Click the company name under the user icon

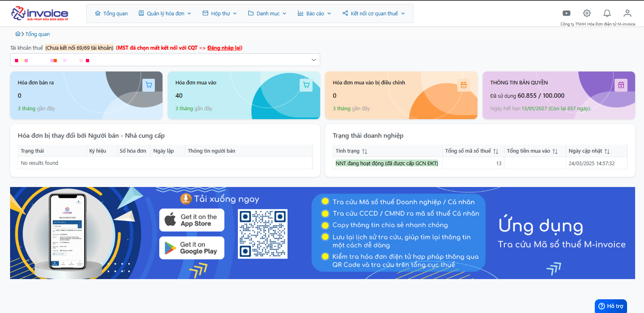598,24
